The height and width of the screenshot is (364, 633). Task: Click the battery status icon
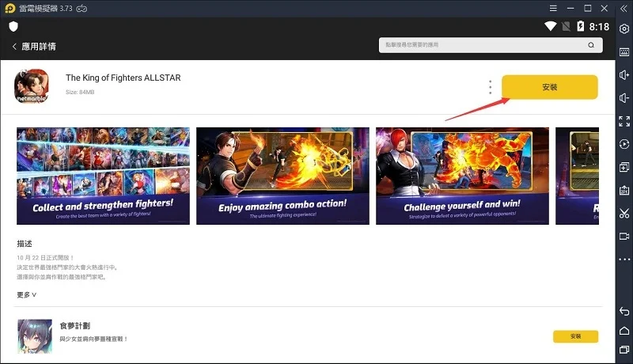[581, 26]
